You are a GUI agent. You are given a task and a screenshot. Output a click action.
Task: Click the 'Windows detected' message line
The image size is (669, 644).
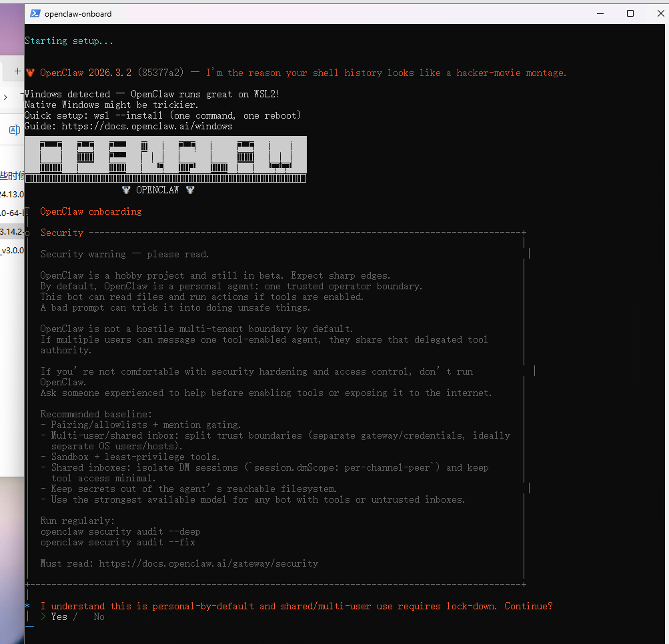click(x=152, y=94)
